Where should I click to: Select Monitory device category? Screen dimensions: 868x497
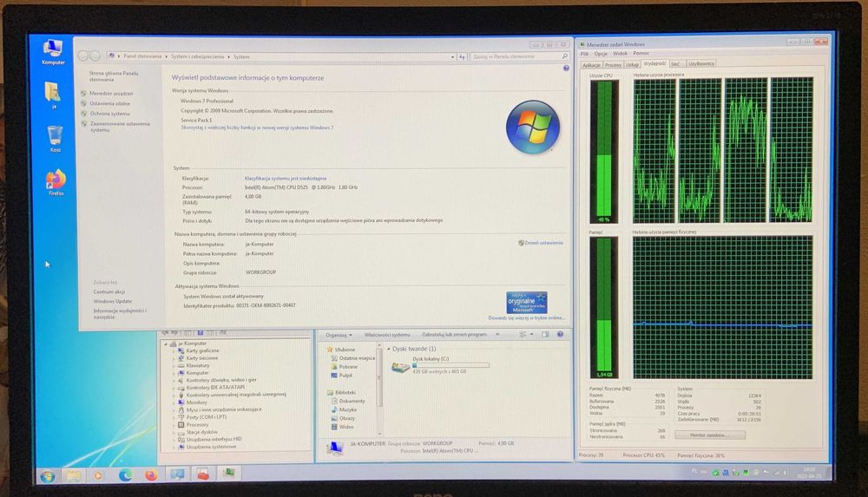coord(196,402)
